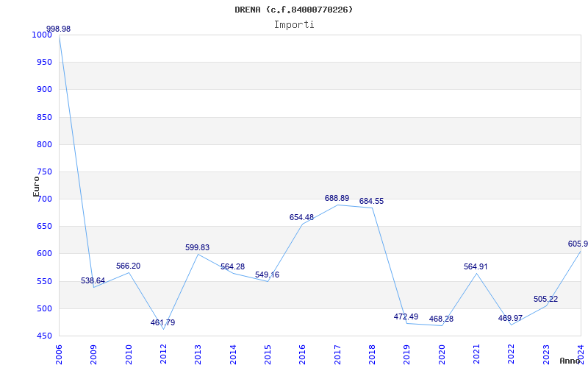Screen dimensions: 588x368
Task: Click the 2018 year label
Action: click(372, 355)
